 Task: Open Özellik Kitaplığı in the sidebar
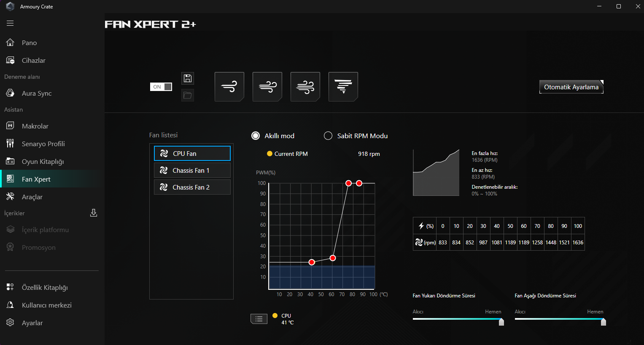pos(52,287)
